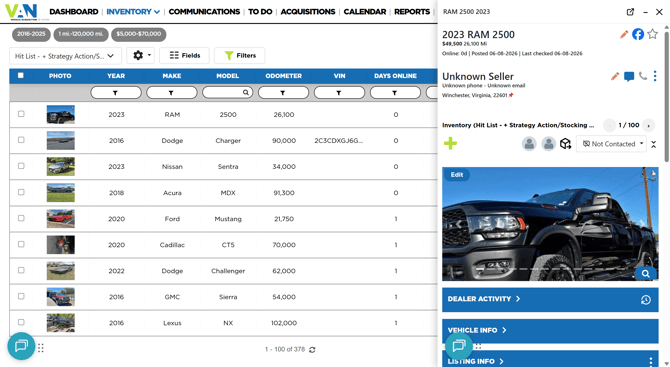Image resolution: width=670 pixels, height=367 pixels.
Task: Open the Not Contacted status dropdown
Action: (611, 144)
